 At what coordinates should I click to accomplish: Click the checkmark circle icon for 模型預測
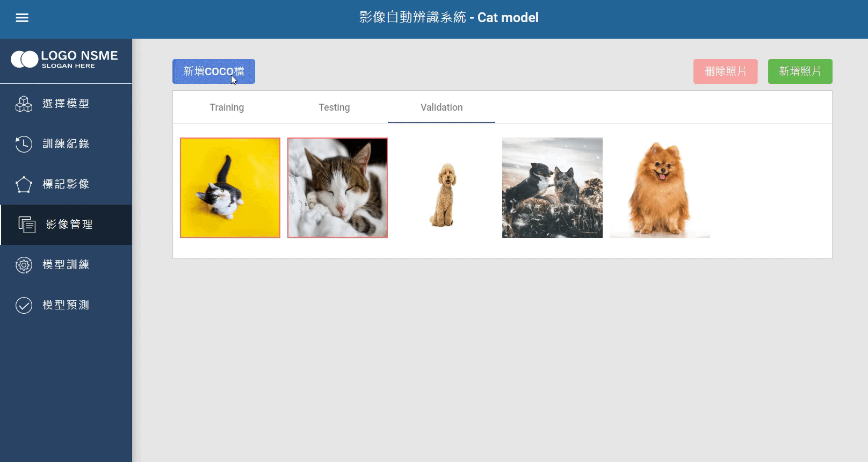(24, 305)
